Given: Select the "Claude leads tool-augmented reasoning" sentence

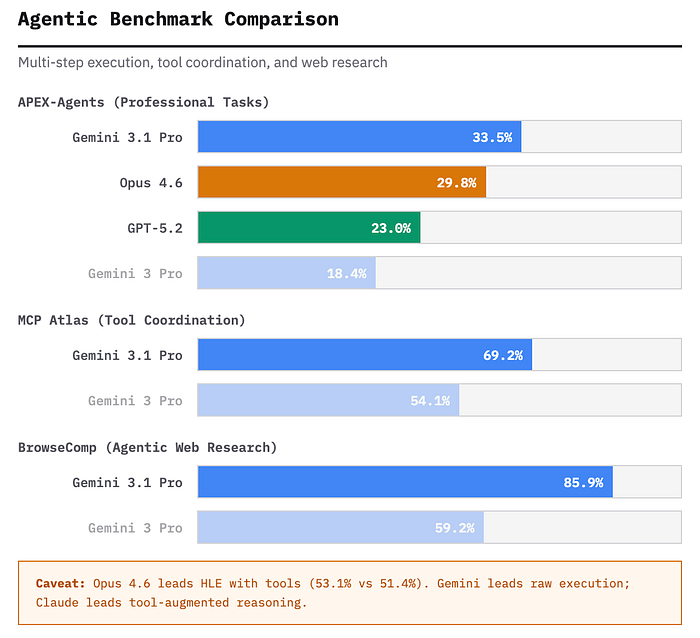Looking at the screenshot, I should coord(171,602).
